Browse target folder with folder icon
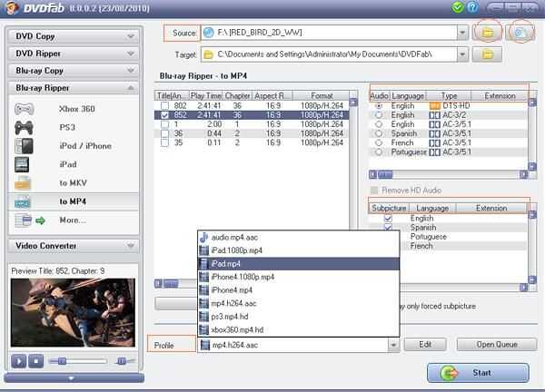The width and height of the screenshot is (545, 392). (487, 54)
